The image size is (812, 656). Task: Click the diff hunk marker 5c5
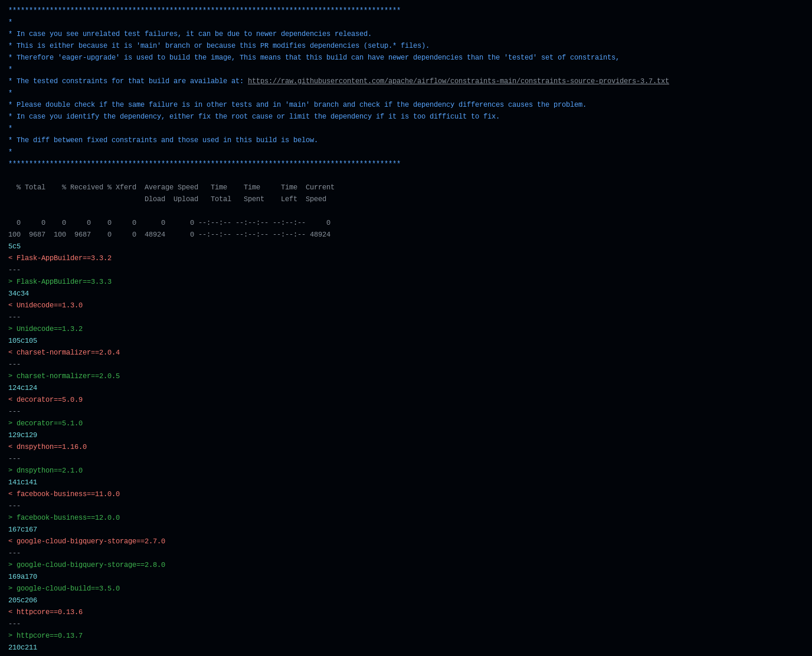coord(14,247)
